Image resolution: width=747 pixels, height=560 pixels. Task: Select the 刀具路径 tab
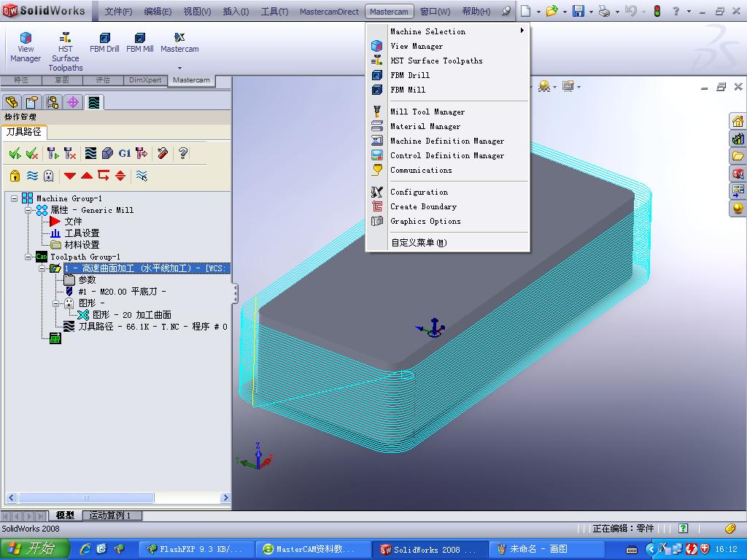pyautogui.click(x=24, y=132)
